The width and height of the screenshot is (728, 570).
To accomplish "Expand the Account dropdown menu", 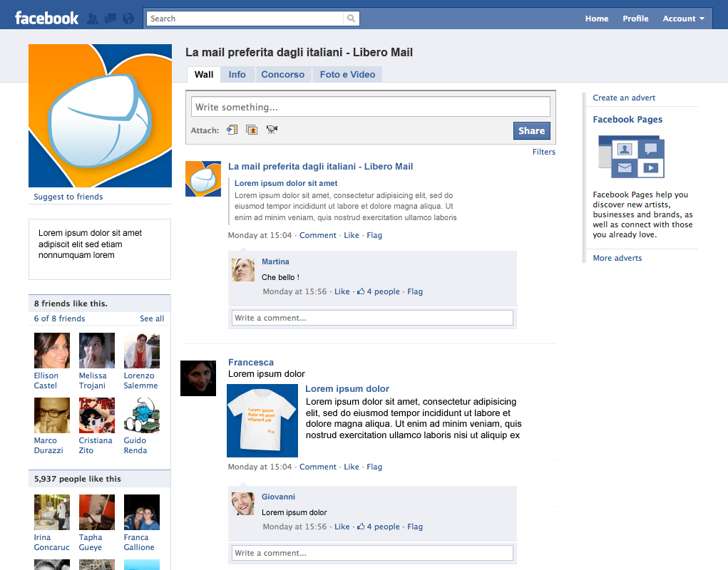I will (683, 19).
